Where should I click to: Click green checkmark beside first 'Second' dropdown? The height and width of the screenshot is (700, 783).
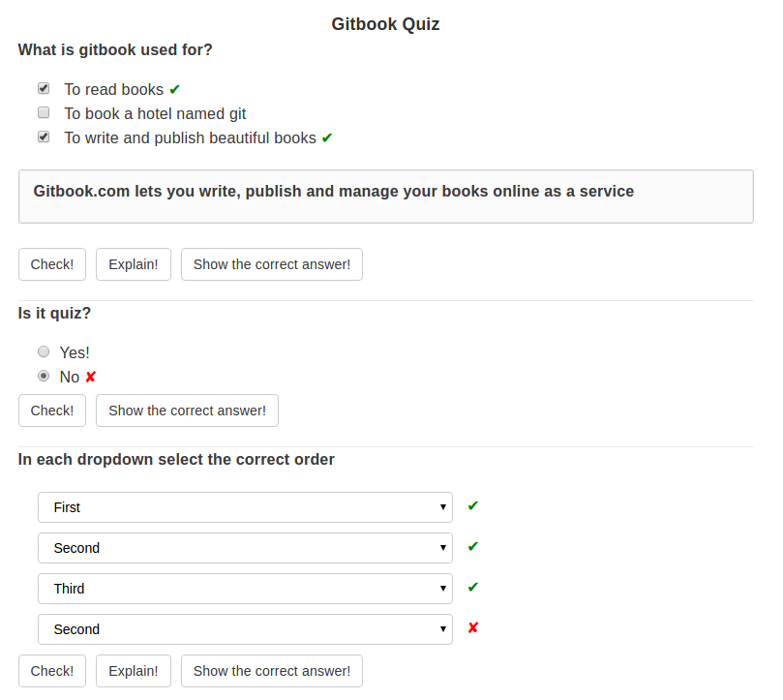tap(473, 547)
